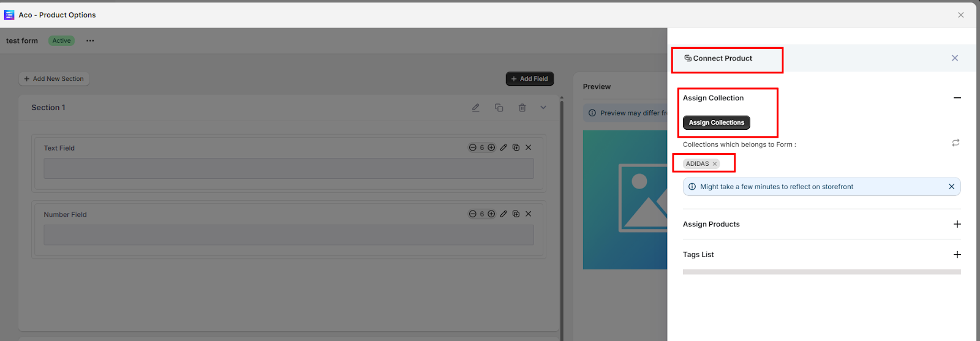Screen dimensions: 980x341
Task: Click inside the Text Field input box
Action: [x=288, y=169]
